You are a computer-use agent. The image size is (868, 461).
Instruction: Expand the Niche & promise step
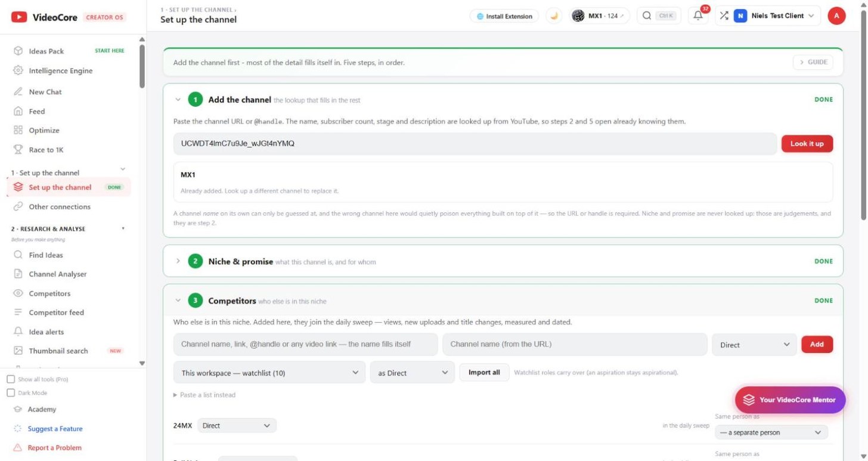coord(178,261)
